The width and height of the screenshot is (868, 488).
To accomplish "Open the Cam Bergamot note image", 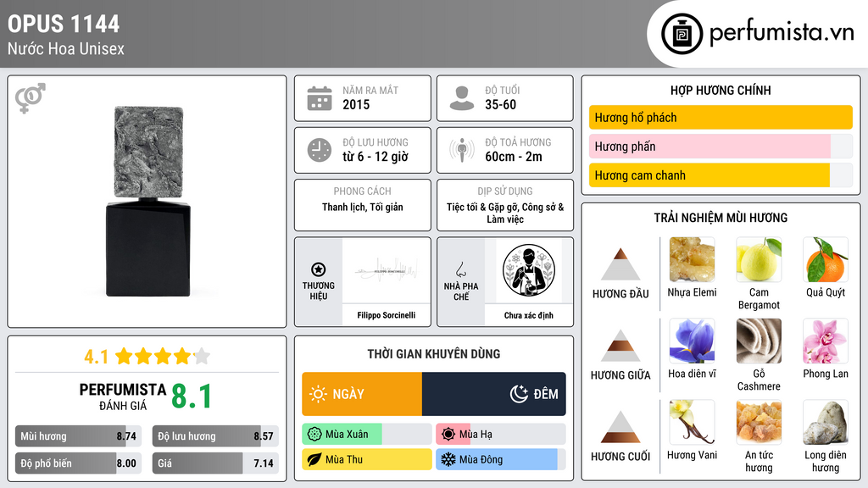I will click(x=759, y=259).
